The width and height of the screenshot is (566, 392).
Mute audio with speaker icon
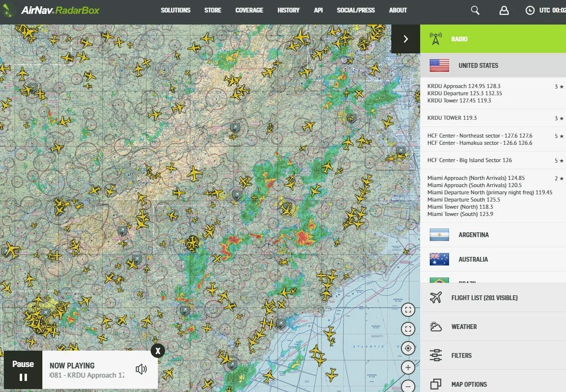coord(141,369)
